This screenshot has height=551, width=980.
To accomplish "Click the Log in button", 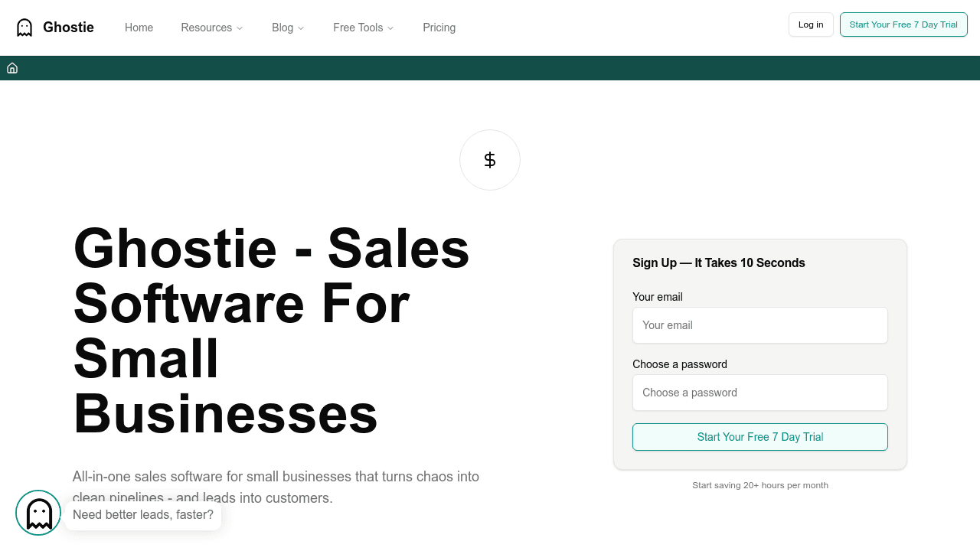I will (x=811, y=24).
